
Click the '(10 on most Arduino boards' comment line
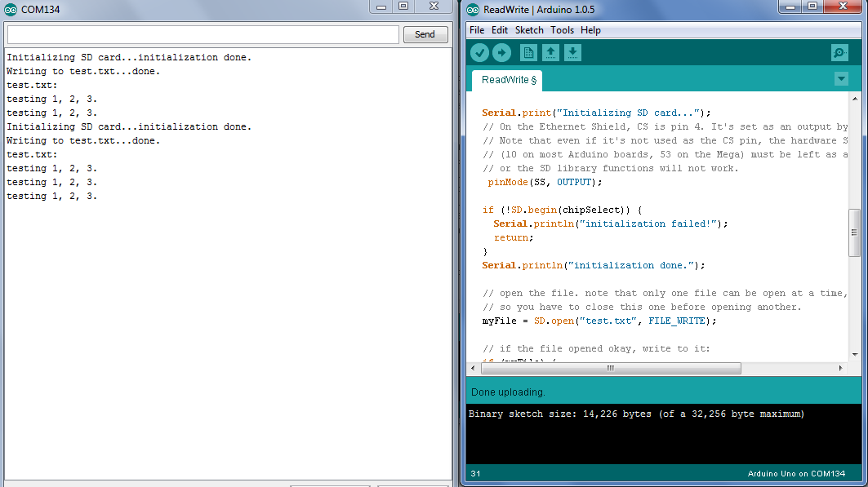[x=665, y=155]
